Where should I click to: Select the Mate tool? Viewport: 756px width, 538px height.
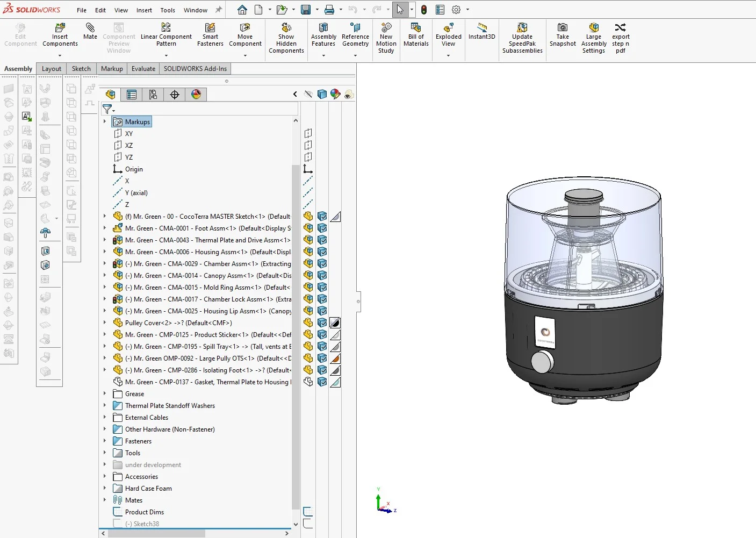(90, 31)
